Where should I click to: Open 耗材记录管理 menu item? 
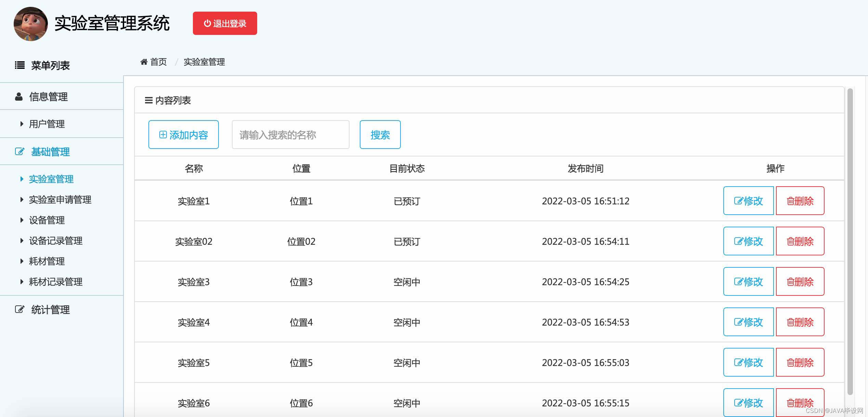(55, 282)
